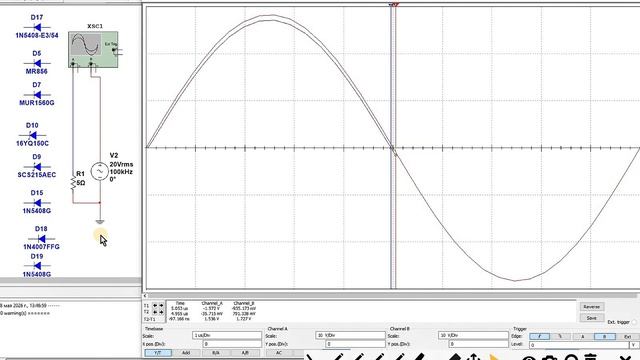
Task: Select rising edge trigger
Action: [540, 336]
